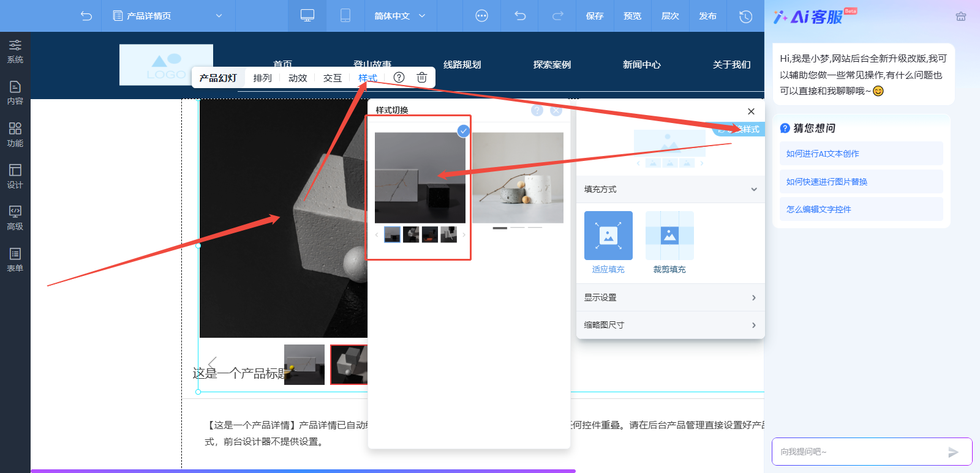Viewport: 980px width, 473px height.
Task: Close the 样式切换 dialog
Action: pos(556,110)
